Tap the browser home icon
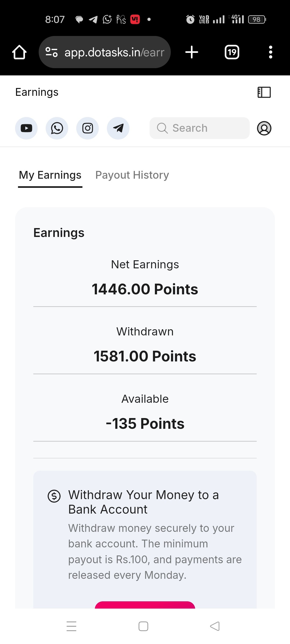The height and width of the screenshot is (644, 290). [19, 52]
